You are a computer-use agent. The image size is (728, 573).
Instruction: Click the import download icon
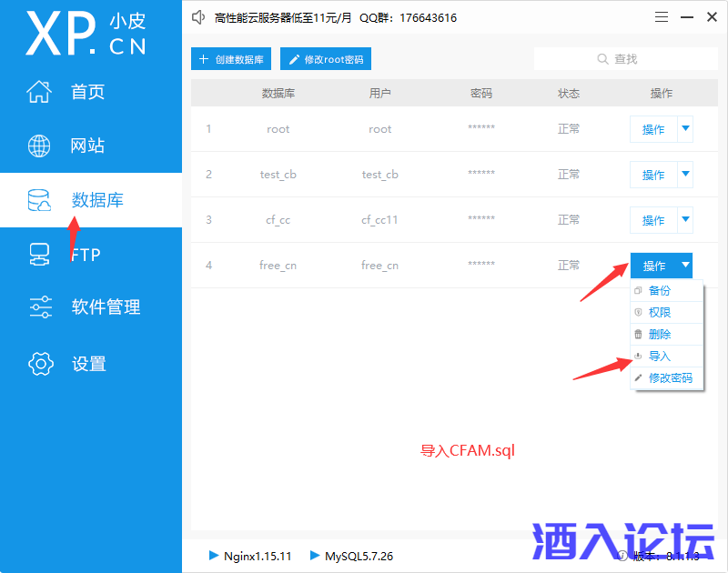tap(638, 356)
